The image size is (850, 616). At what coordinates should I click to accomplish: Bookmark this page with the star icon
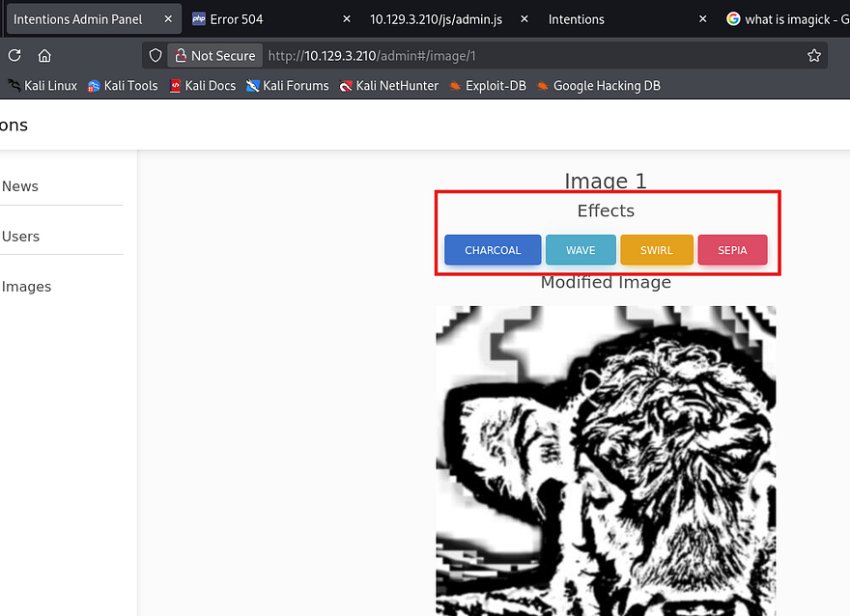[814, 56]
